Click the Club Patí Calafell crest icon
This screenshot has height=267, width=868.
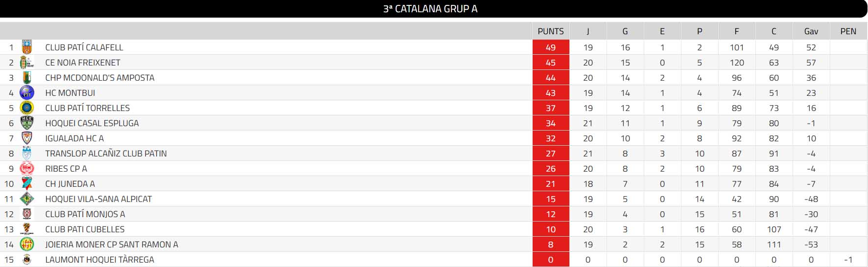pyautogui.click(x=27, y=47)
